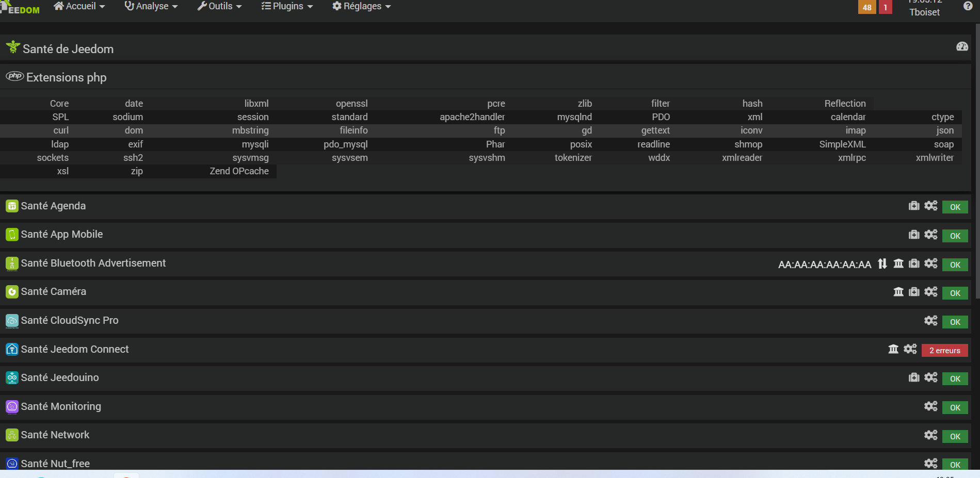Click OK status for Santé App Mobile
This screenshot has width=980, height=478.
coord(955,236)
